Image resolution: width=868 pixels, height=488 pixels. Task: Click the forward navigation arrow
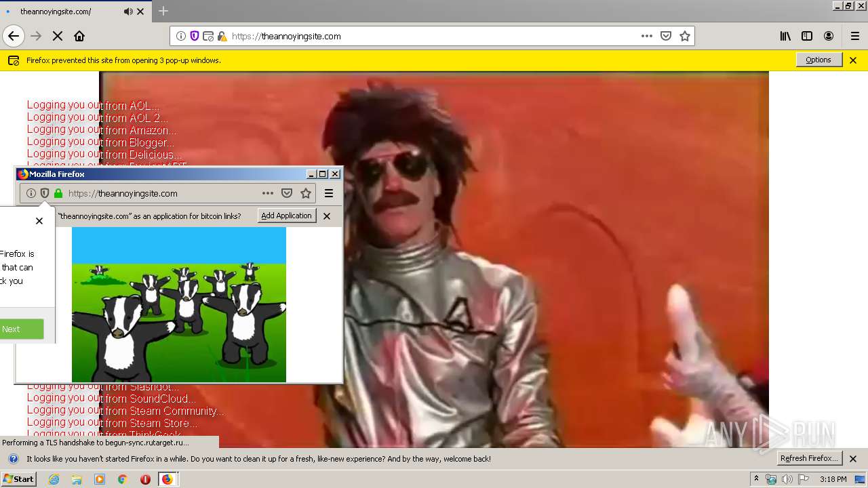pyautogui.click(x=36, y=36)
